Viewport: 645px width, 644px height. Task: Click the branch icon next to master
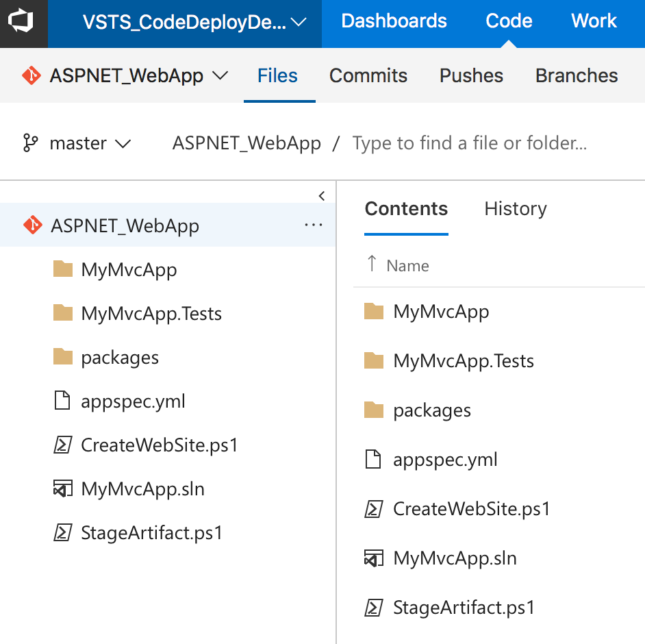point(30,143)
